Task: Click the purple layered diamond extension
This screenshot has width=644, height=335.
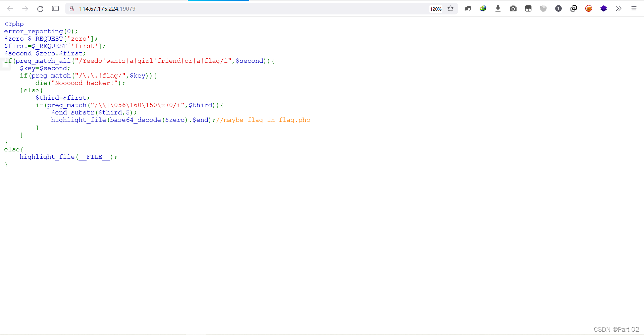Action: 604,9
